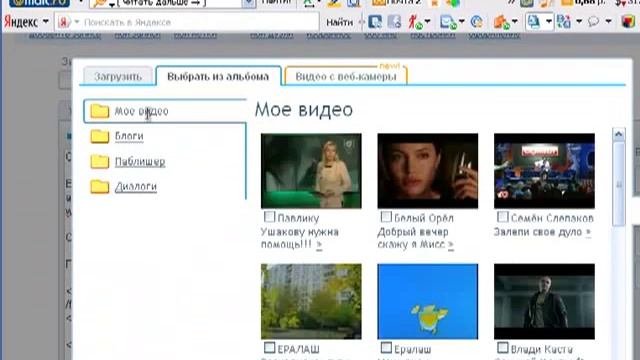Tick the checkbox for ЕРАЛАШ uppercase video
The width and height of the screenshot is (640, 360).
pos(269,348)
